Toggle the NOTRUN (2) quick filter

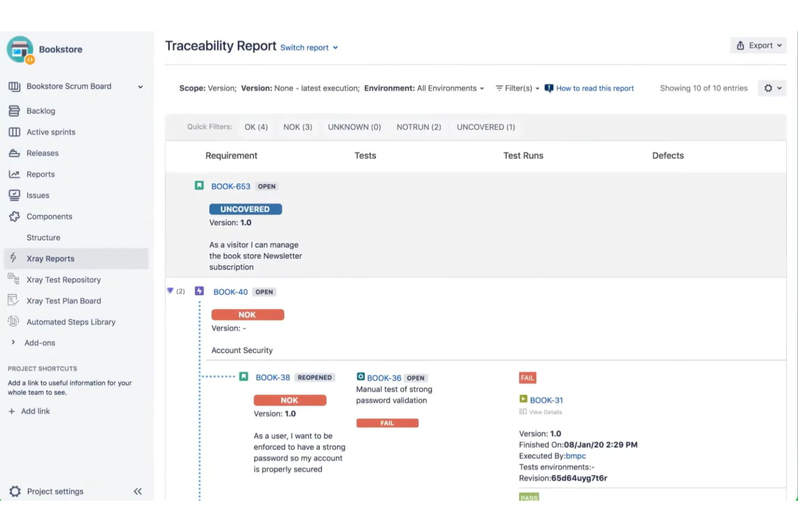pyautogui.click(x=418, y=127)
